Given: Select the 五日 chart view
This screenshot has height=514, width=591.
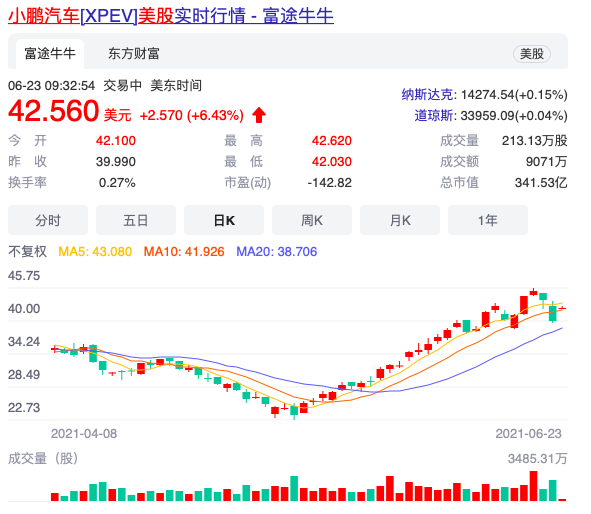Looking at the screenshot, I should point(136,220).
